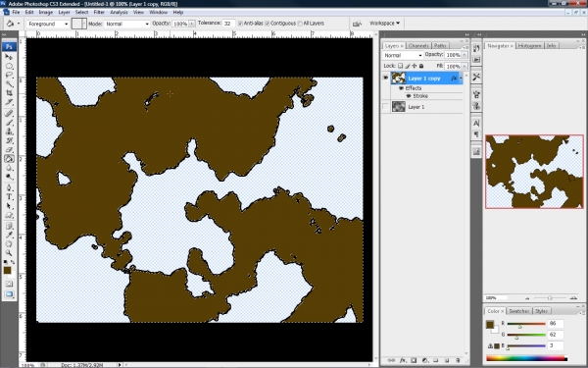The image size is (588, 368).
Task: Toggle the Effects visibility eye
Action: click(x=401, y=88)
